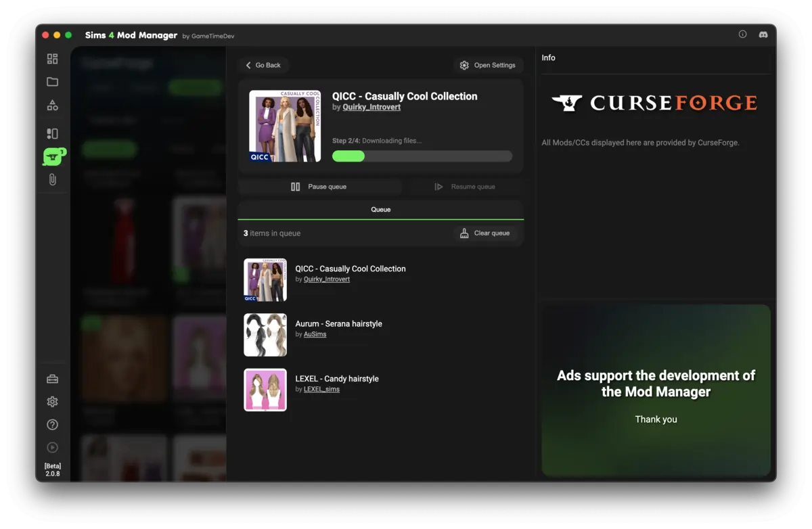Click Aurum - Serana hairstyle title
The image size is (812, 529).
point(338,324)
